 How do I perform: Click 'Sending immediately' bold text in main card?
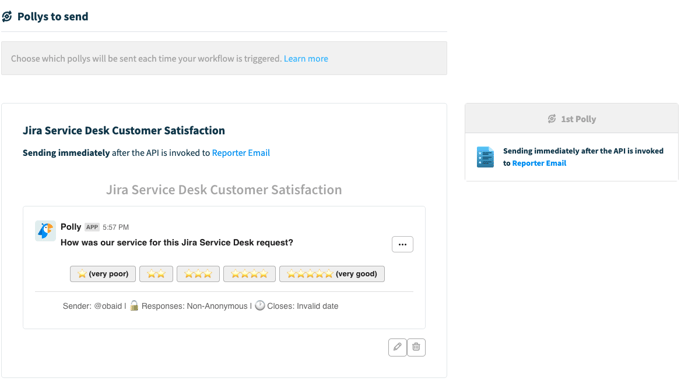click(x=66, y=153)
